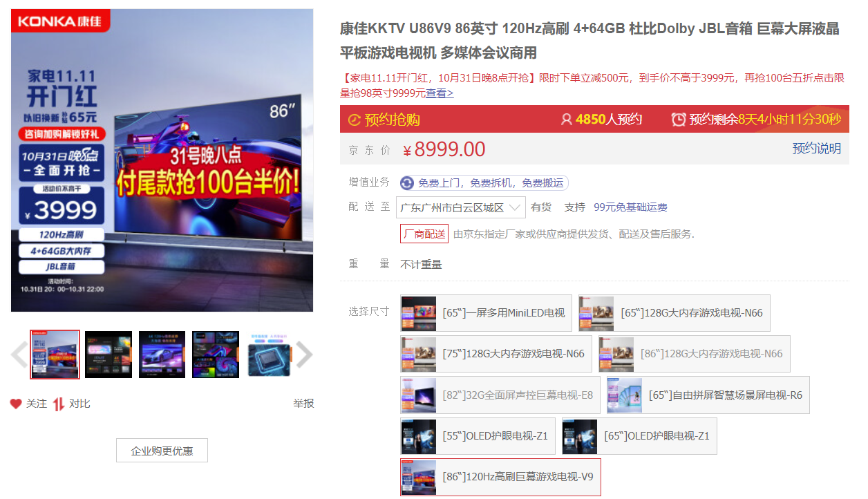Click the left carousel arrow
This screenshot has height=499, width=868.
coord(16,354)
